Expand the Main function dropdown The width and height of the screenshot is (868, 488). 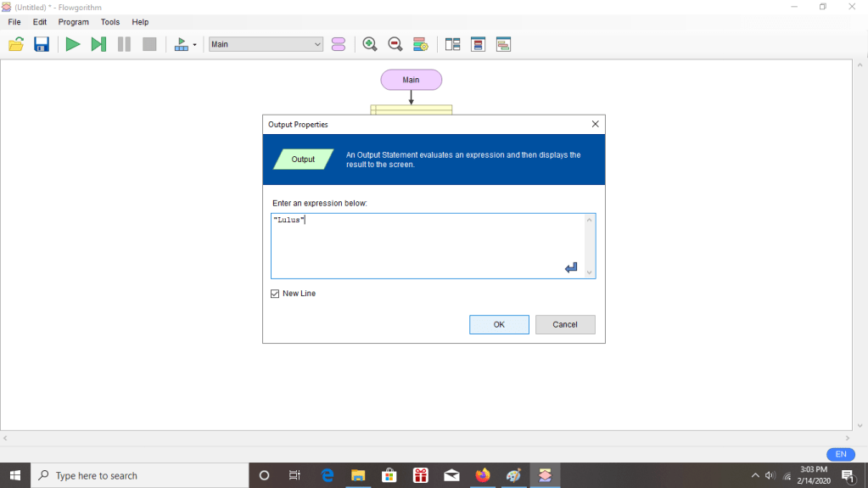[317, 44]
